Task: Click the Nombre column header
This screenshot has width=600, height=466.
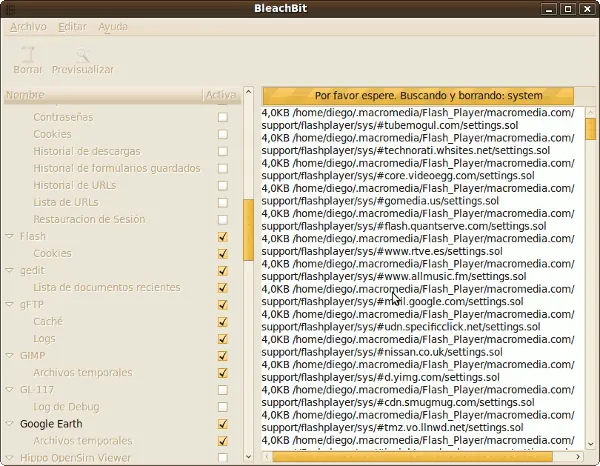Action: 103,95
